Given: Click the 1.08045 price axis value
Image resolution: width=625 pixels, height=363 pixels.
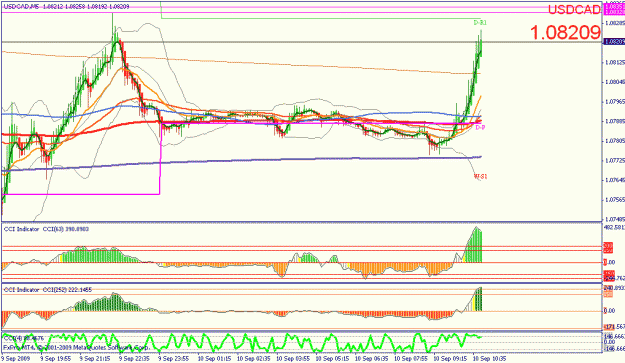Looking at the screenshot, I should pyautogui.click(x=615, y=82).
